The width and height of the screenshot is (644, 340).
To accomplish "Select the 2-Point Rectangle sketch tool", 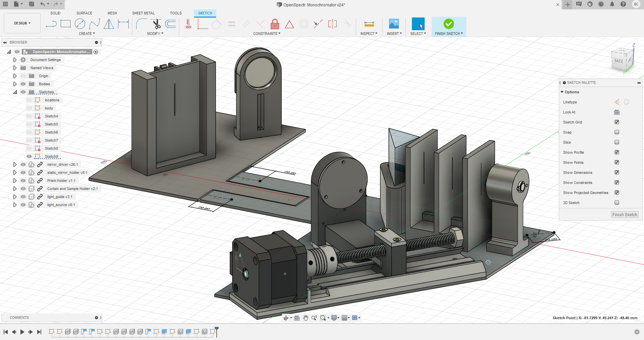I will click(65, 24).
